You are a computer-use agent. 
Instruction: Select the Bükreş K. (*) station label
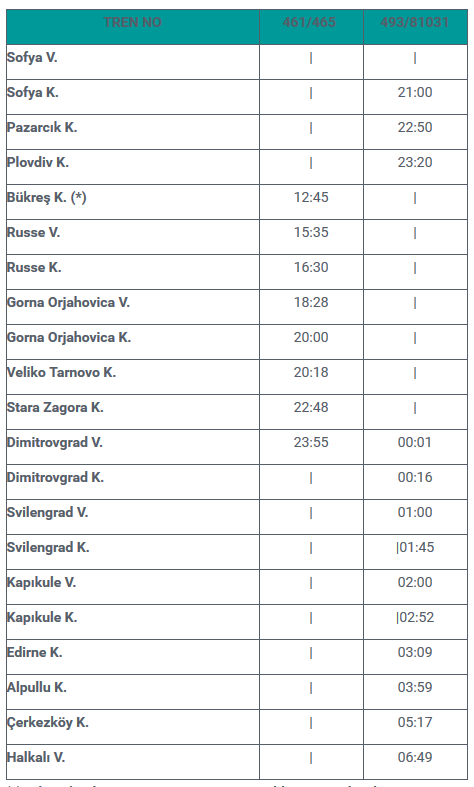click(47, 198)
